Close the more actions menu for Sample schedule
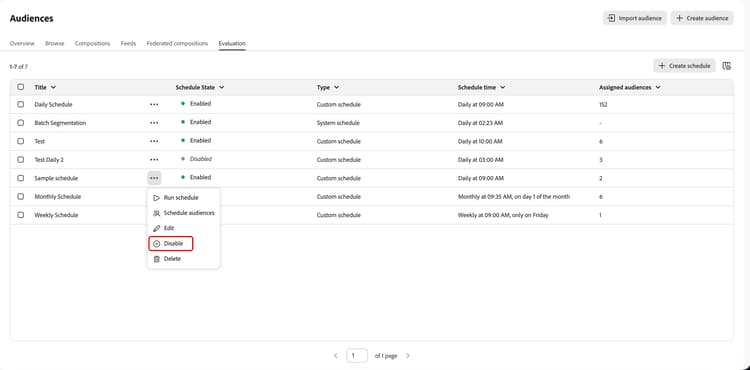Screen dimensions: 750x370 pyautogui.click(x=154, y=178)
